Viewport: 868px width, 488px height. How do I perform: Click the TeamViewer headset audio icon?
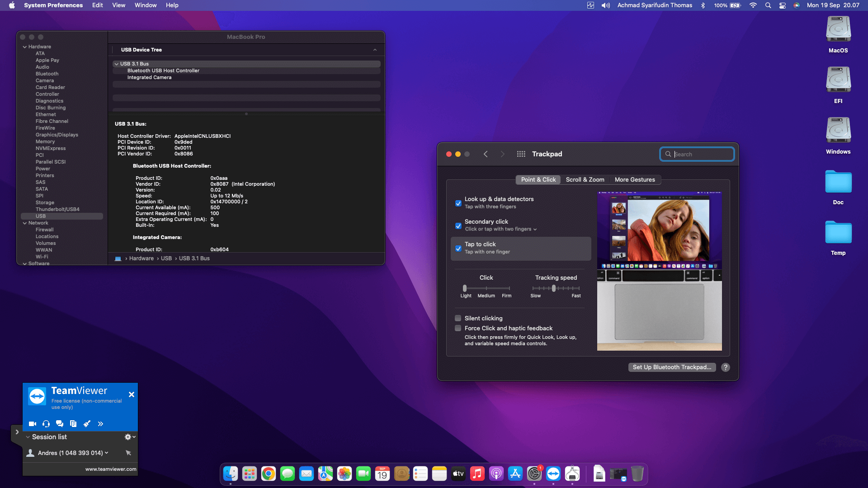[x=46, y=424]
